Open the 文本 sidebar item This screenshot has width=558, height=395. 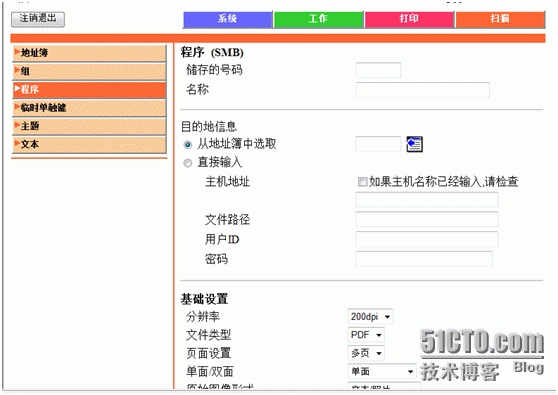pos(89,144)
